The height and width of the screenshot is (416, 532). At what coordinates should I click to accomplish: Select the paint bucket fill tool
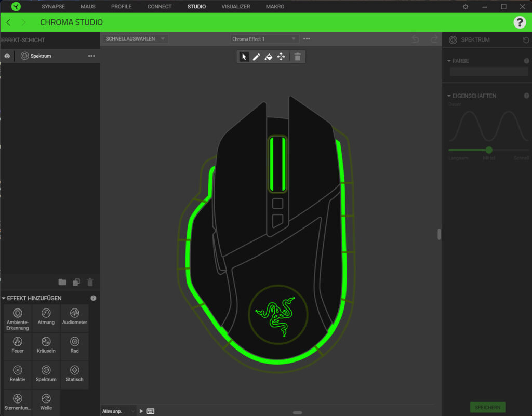(268, 57)
